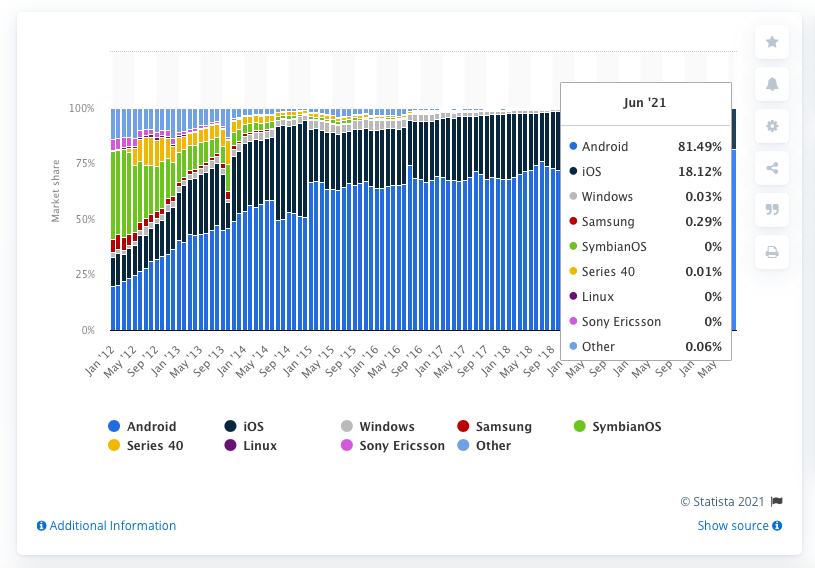Toggle Android series in legend

click(151, 427)
